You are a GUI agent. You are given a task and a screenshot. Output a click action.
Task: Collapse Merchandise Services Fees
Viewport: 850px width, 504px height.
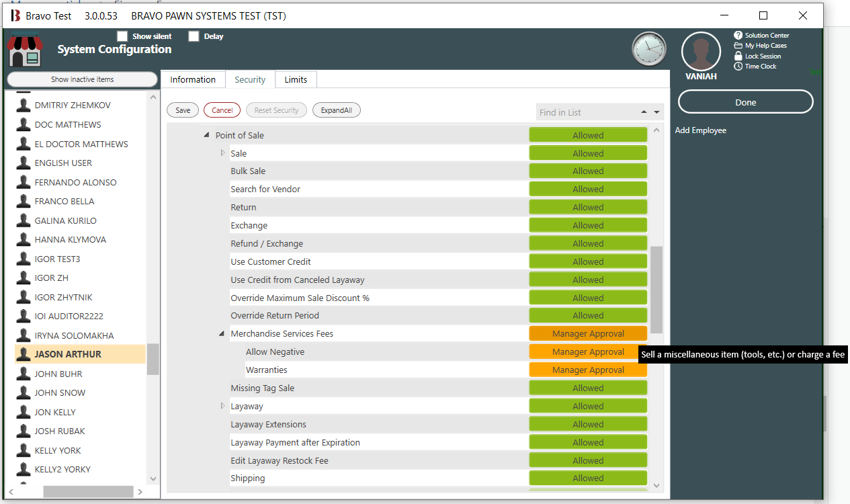(222, 334)
